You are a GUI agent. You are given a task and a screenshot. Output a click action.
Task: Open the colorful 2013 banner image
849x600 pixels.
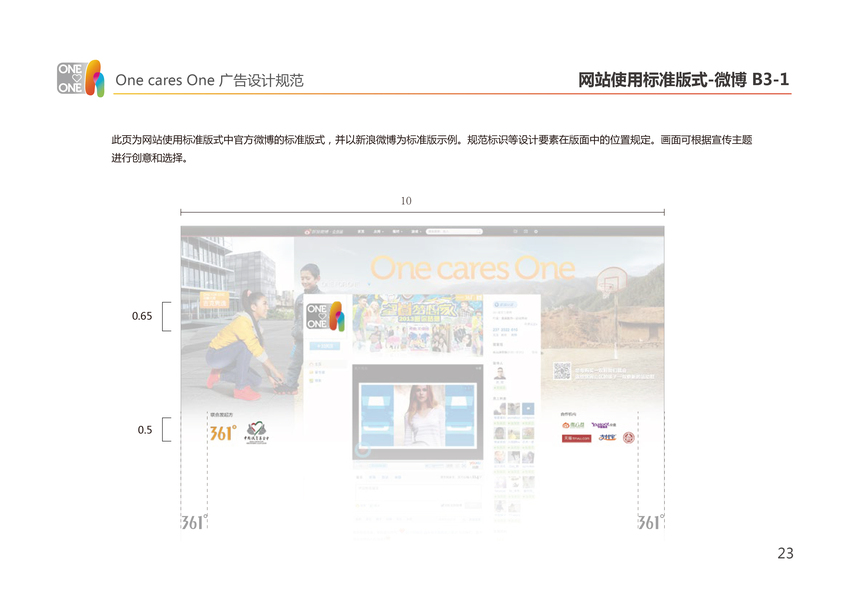[x=417, y=325]
